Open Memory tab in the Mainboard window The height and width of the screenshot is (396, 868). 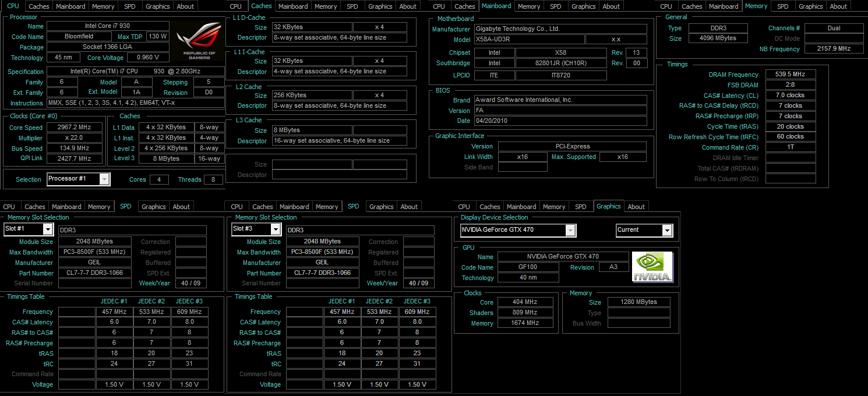[529, 6]
